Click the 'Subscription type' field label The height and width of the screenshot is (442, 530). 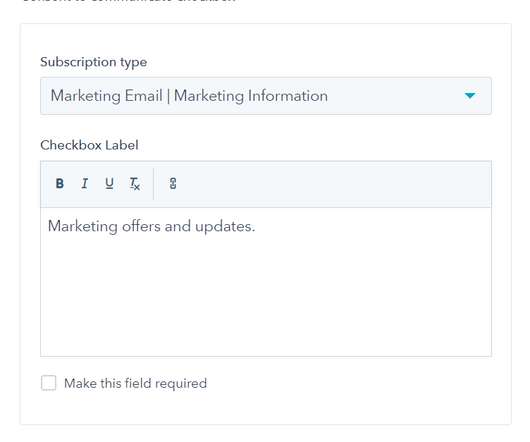point(94,63)
